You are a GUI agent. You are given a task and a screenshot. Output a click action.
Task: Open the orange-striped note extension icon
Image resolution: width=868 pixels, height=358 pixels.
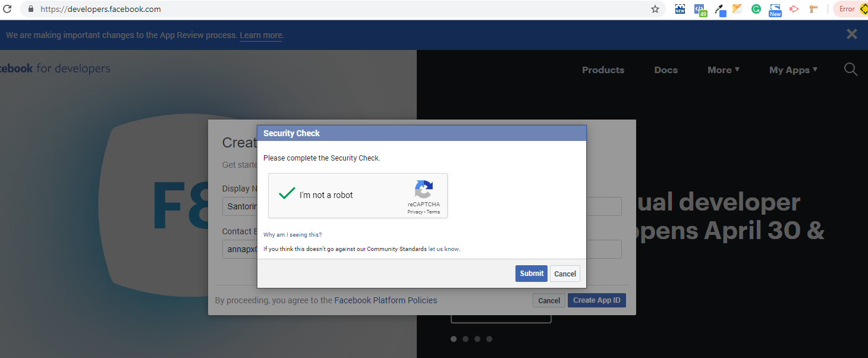click(737, 9)
